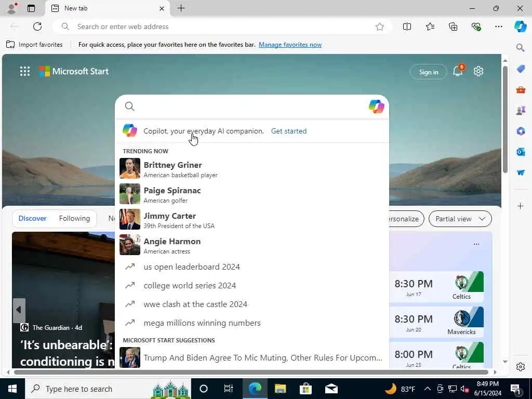532x399 pixels.
Task: Open the Windows Start menu
Action: [x=12, y=389]
